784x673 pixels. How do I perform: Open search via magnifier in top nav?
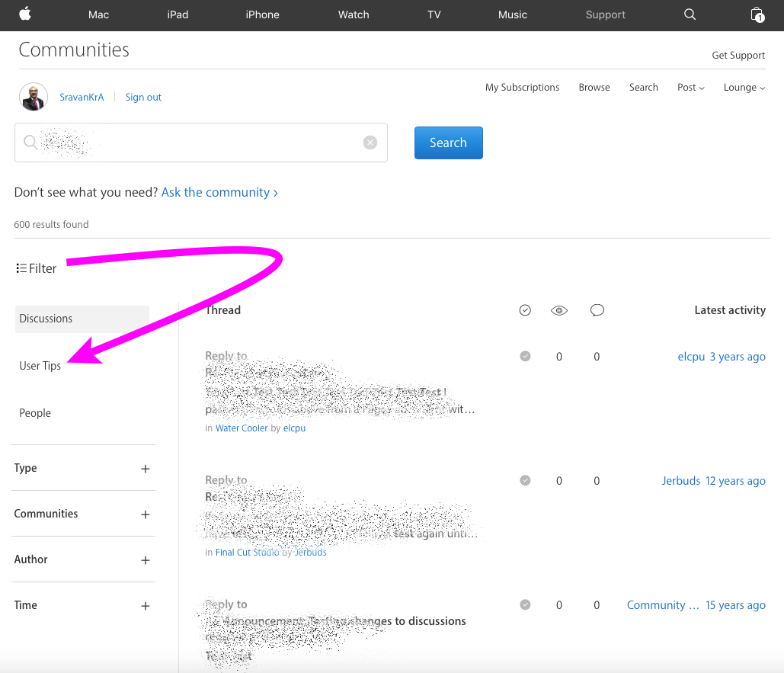coord(690,14)
